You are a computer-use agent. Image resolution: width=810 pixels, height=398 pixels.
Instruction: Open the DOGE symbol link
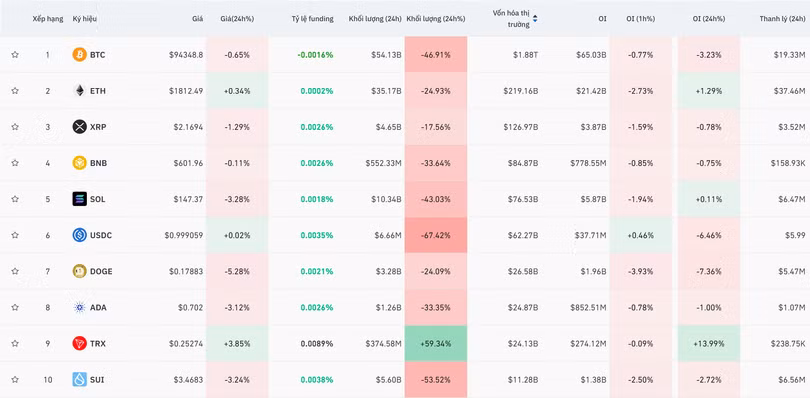click(x=101, y=271)
